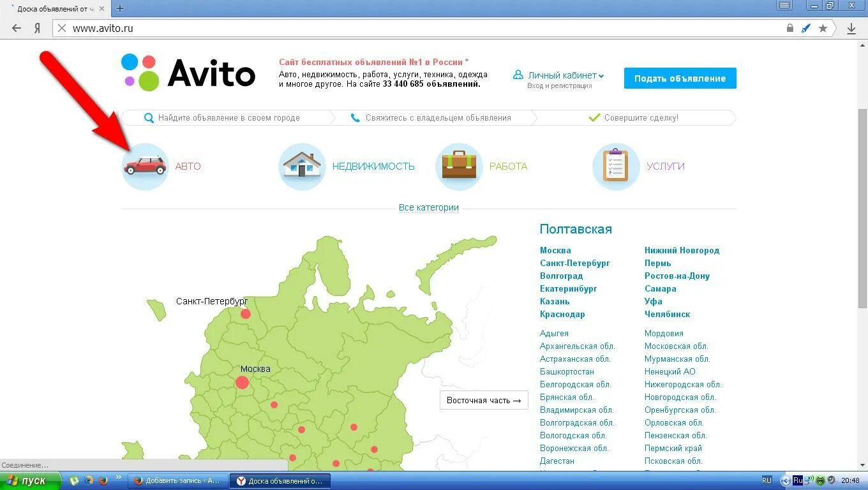Select Воронежская обл. region link

click(574, 449)
